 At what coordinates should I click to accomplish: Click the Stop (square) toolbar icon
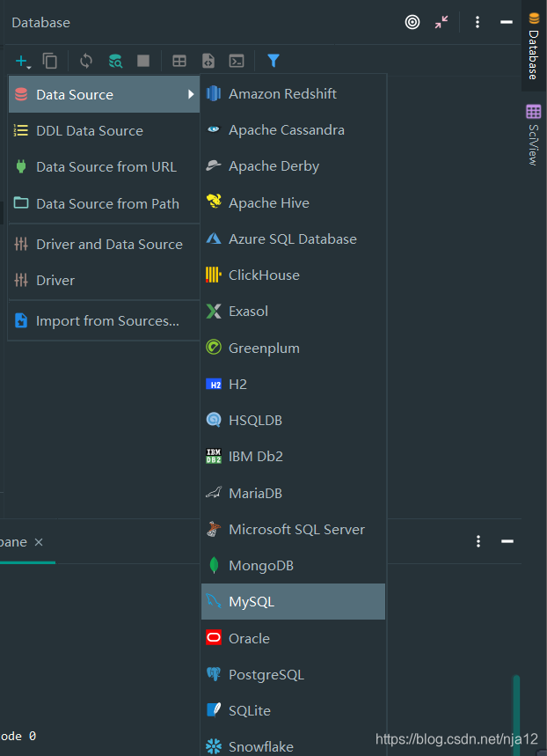coord(143,61)
